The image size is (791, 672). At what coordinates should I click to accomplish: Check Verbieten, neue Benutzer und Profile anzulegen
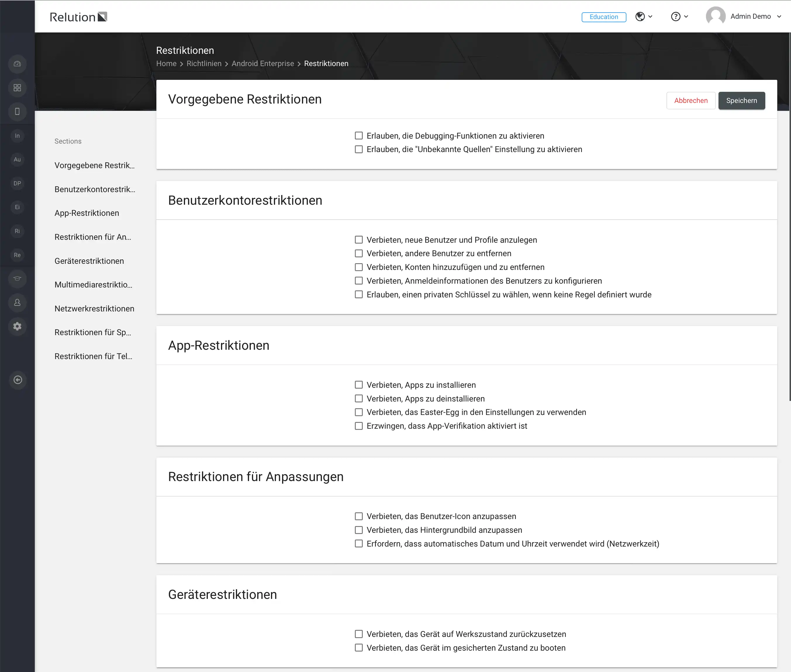click(x=359, y=239)
